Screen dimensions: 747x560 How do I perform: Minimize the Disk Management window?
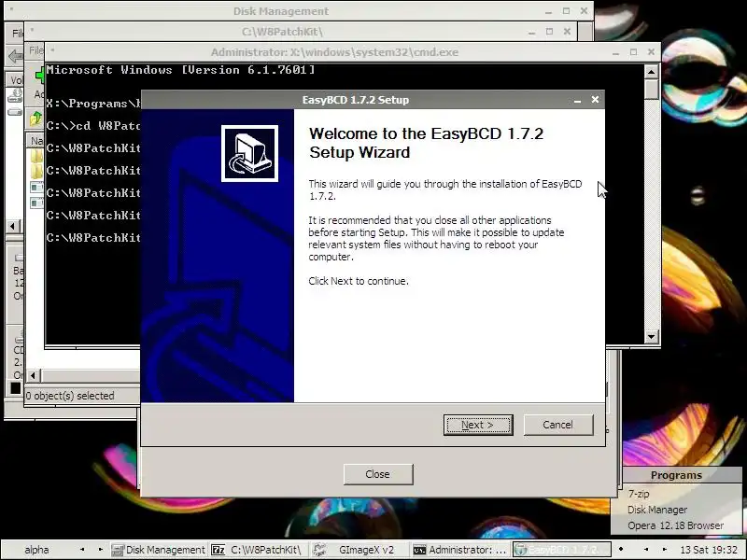(x=549, y=11)
